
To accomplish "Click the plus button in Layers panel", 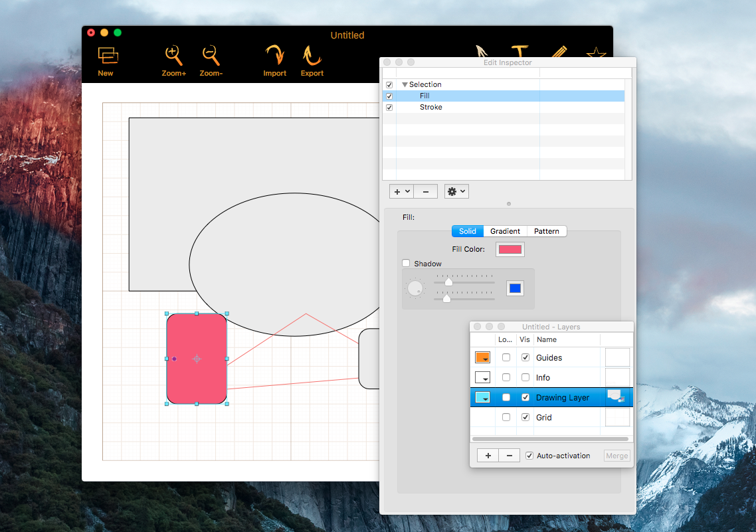I will [x=488, y=456].
